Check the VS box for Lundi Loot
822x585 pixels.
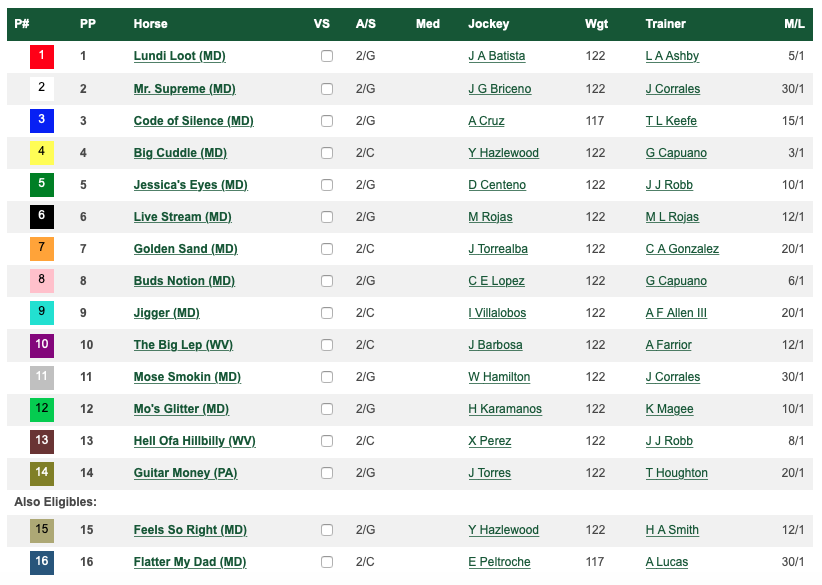click(x=327, y=57)
